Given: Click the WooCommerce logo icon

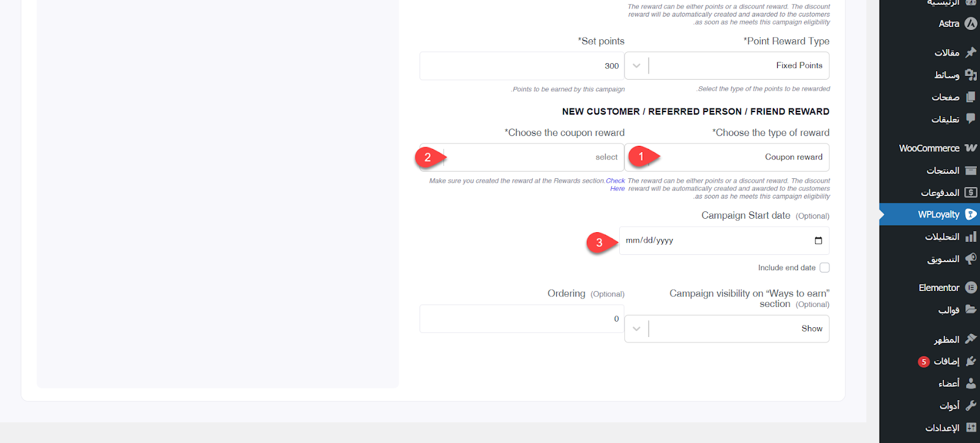Looking at the screenshot, I should tap(971, 148).
